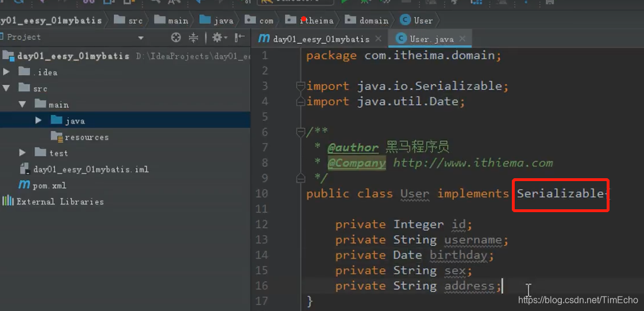Click the day01_eesy_01mybatis breadcrumb
The image size is (644, 311).
point(51,20)
